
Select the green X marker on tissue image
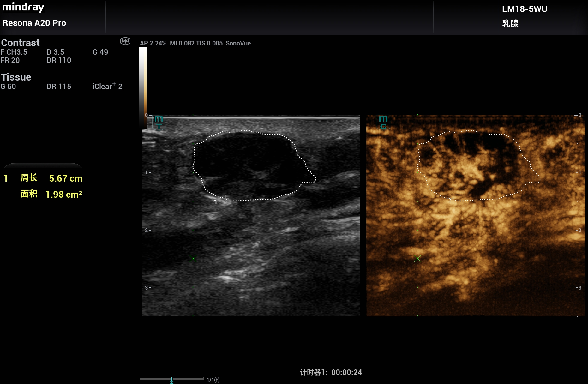193,259
